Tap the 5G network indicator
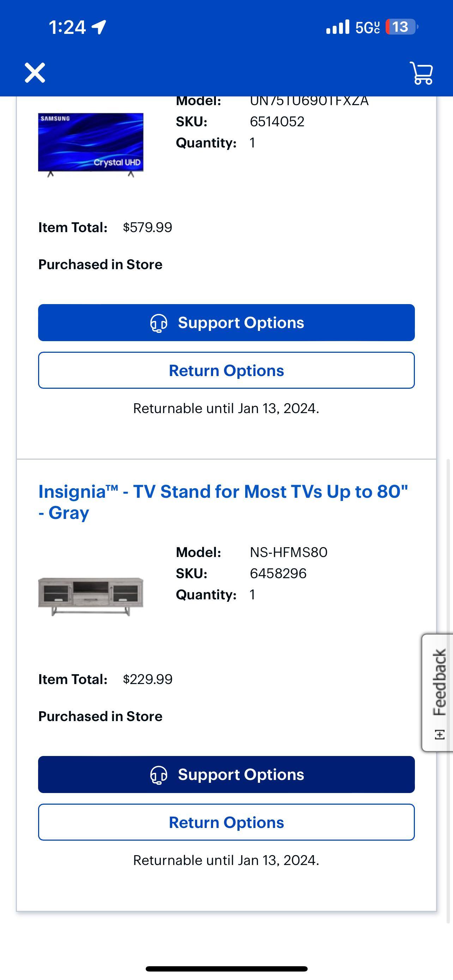This screenshot has height=980, width=453. (367, 28)
